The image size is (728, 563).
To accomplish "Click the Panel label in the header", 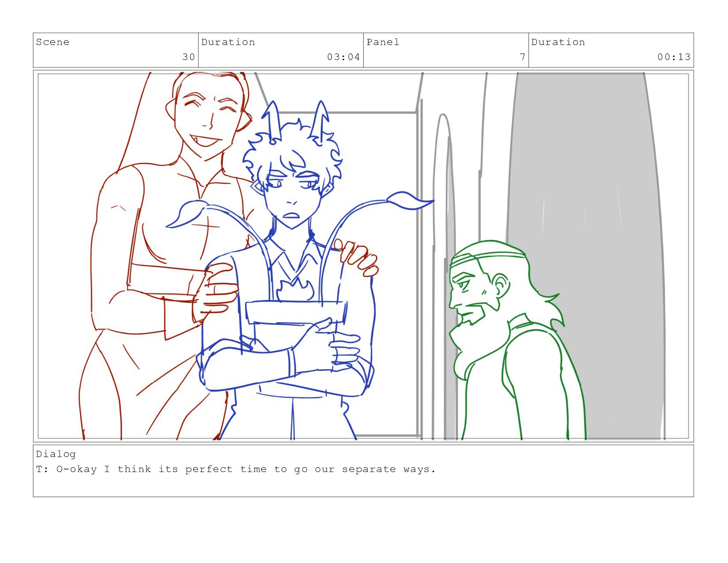I will click(383, 42).
